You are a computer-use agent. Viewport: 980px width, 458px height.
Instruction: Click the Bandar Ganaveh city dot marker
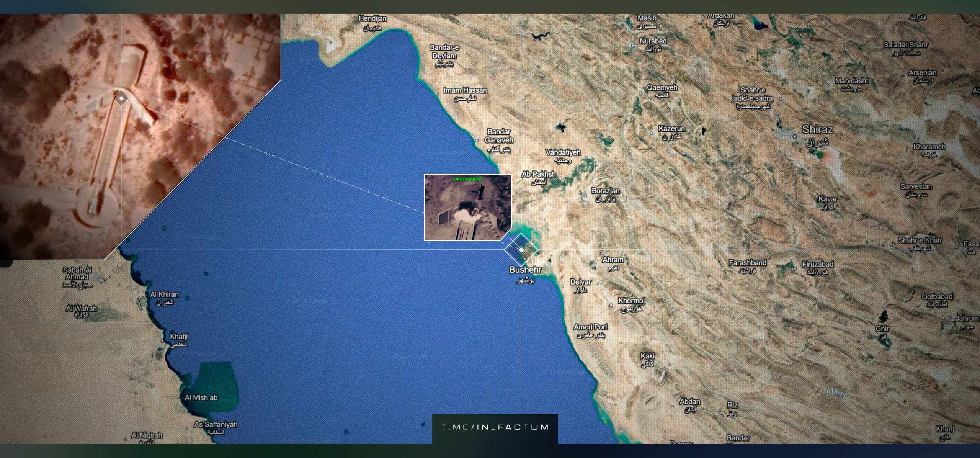pos(477,140)
